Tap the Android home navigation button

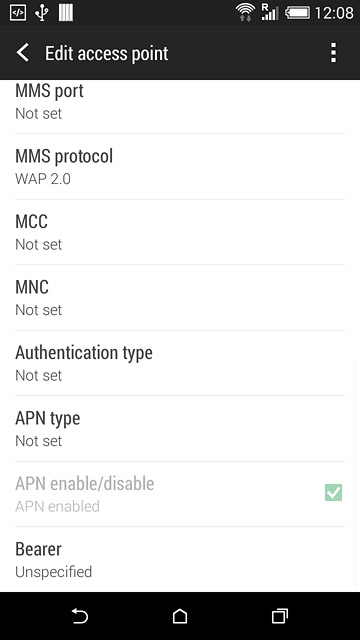[x=180, y=616]
